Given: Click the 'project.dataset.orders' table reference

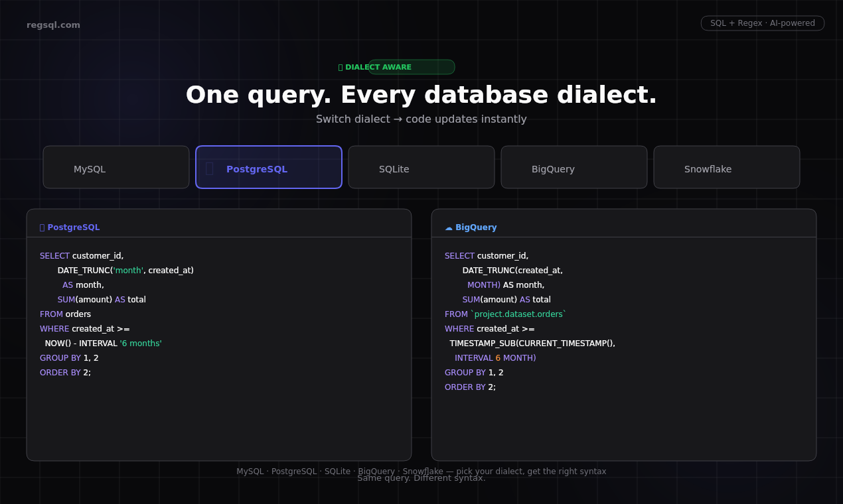Looking at the screenshot, I should [x=519, y=314].
